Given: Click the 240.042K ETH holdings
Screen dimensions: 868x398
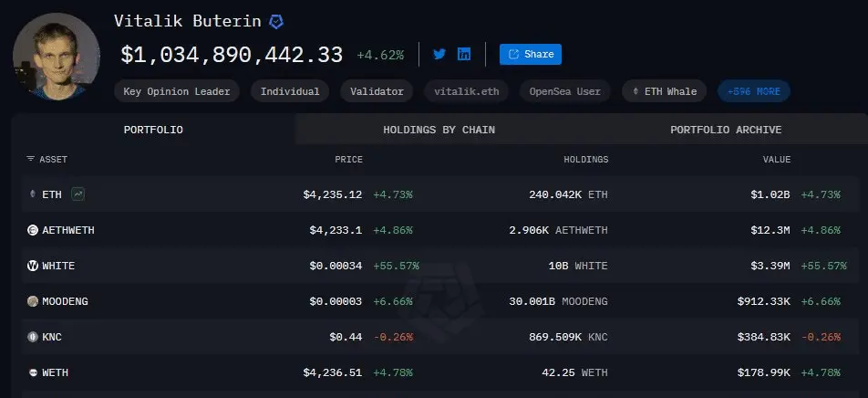Looking at the screenshot, I should 569,194.
